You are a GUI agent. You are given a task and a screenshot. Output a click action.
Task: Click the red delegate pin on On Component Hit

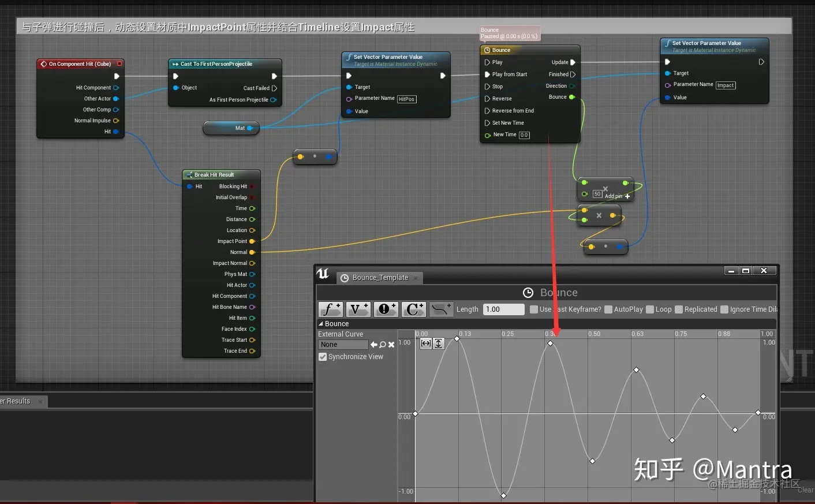(x=119, y=64)
